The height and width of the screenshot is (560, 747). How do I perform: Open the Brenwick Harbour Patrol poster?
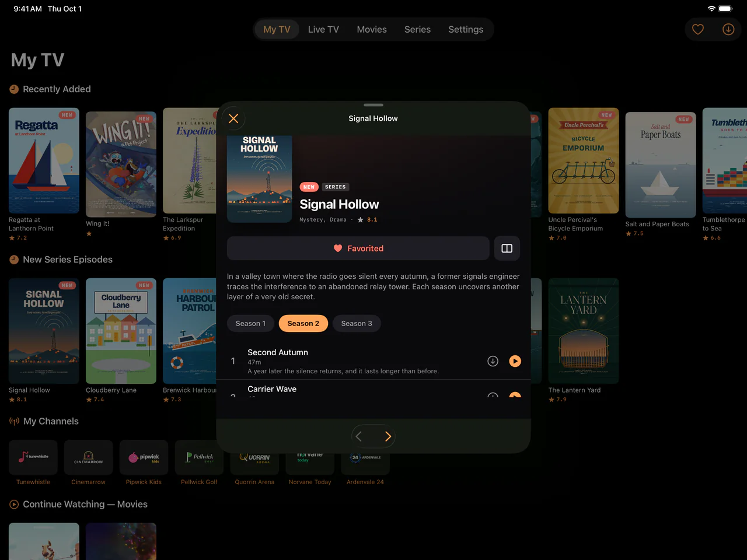pyautogui.click(x=190, y=331)
